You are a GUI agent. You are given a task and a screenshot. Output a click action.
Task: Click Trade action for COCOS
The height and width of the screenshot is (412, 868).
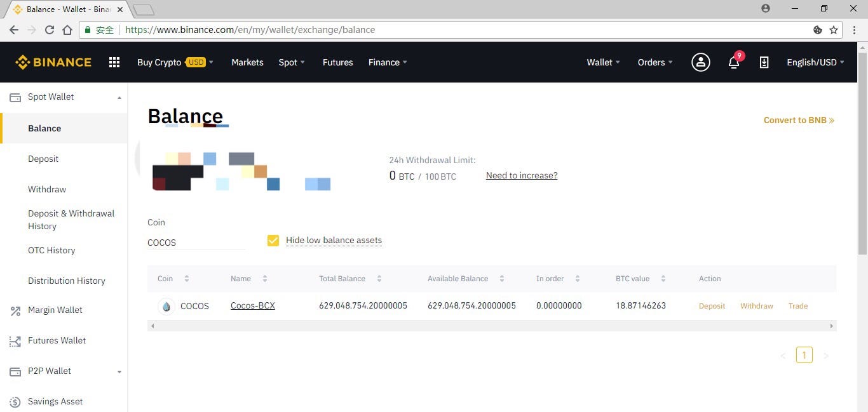coord(798,306)
